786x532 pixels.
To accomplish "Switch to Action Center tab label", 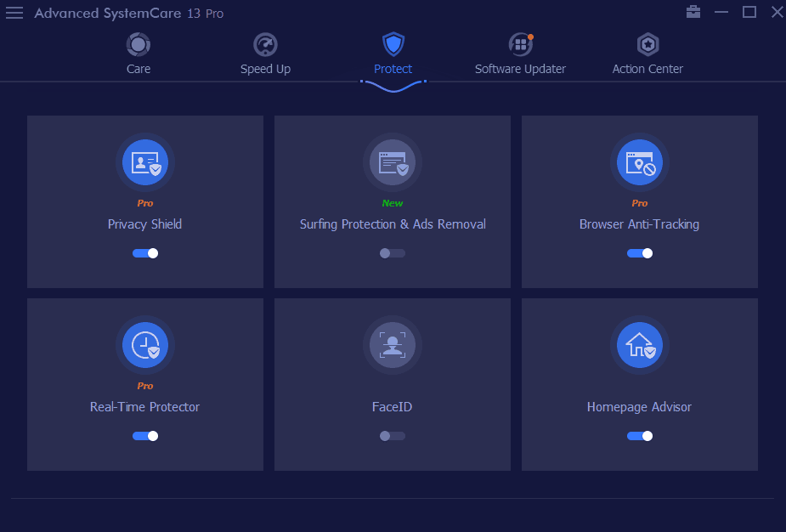I will [647, 69].
